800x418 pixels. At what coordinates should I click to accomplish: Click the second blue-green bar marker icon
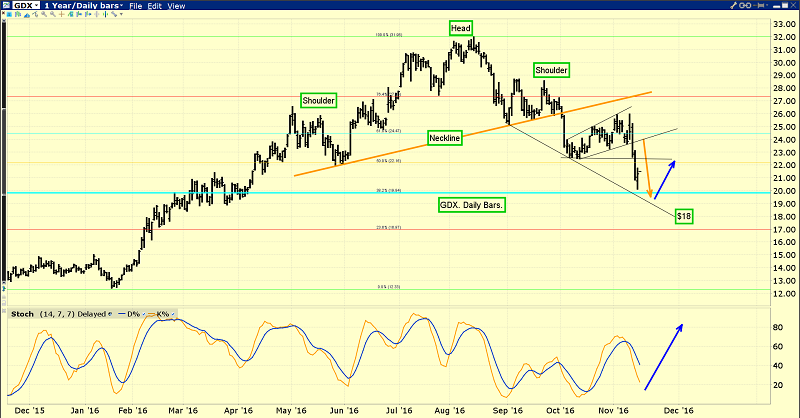coord(88,14)
